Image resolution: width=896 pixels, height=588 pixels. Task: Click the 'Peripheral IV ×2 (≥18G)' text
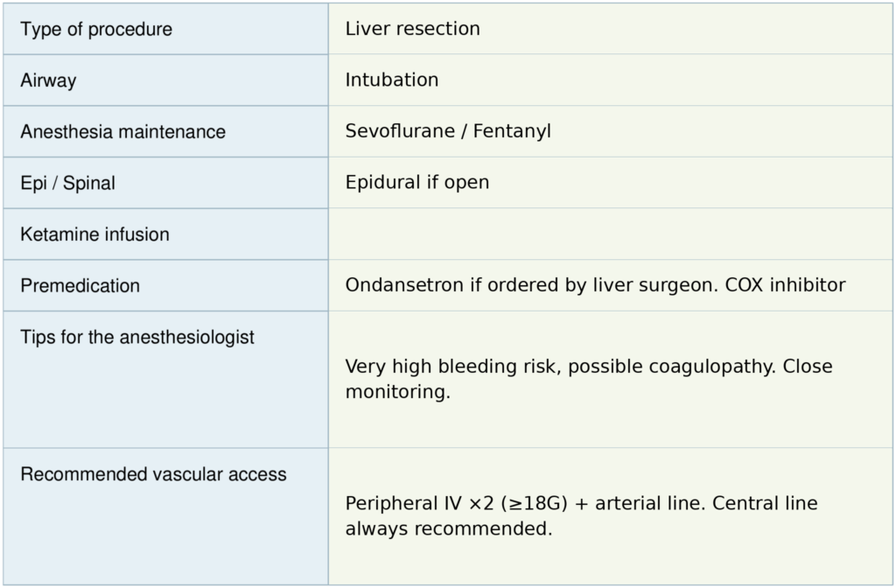(455, 504)
